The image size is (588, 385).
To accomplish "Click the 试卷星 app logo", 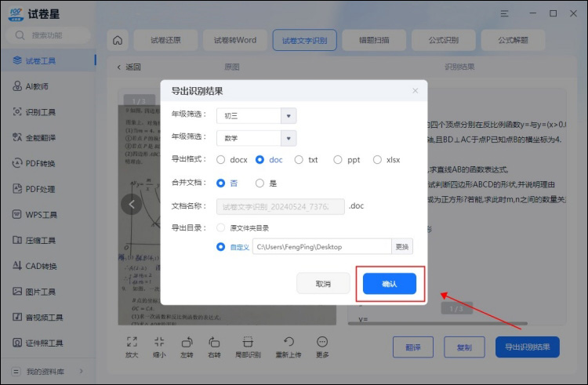I will (x=16, y=14).
